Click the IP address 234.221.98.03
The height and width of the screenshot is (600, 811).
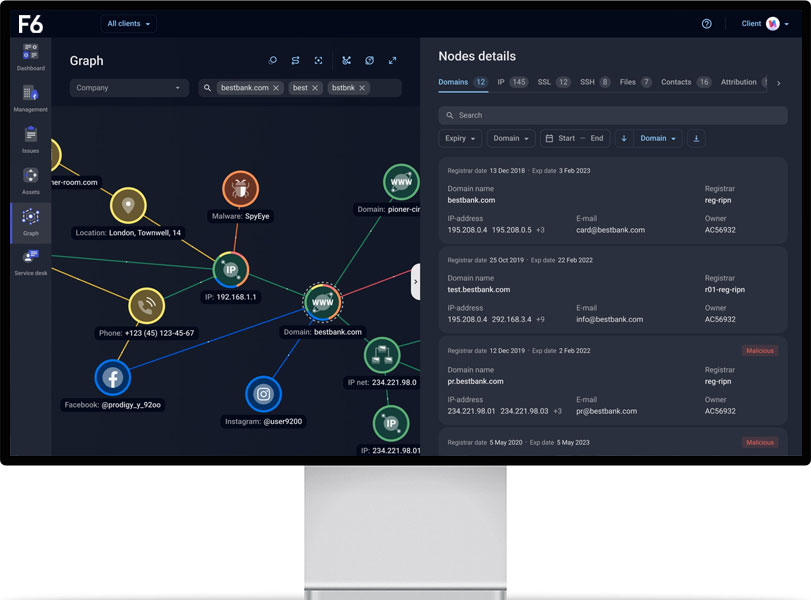click(x=524, y=411)
